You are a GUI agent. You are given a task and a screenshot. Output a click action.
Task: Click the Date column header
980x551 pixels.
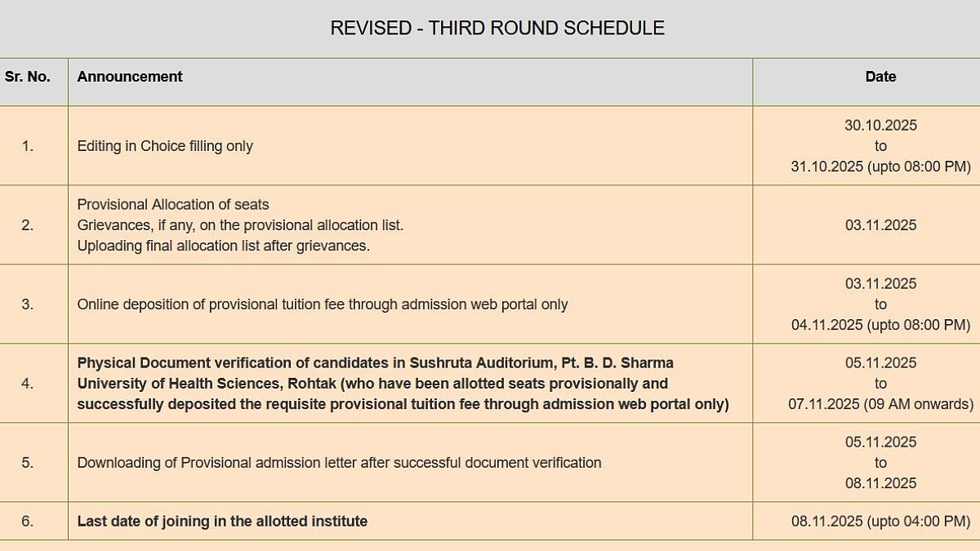click(x=880, y=77)
